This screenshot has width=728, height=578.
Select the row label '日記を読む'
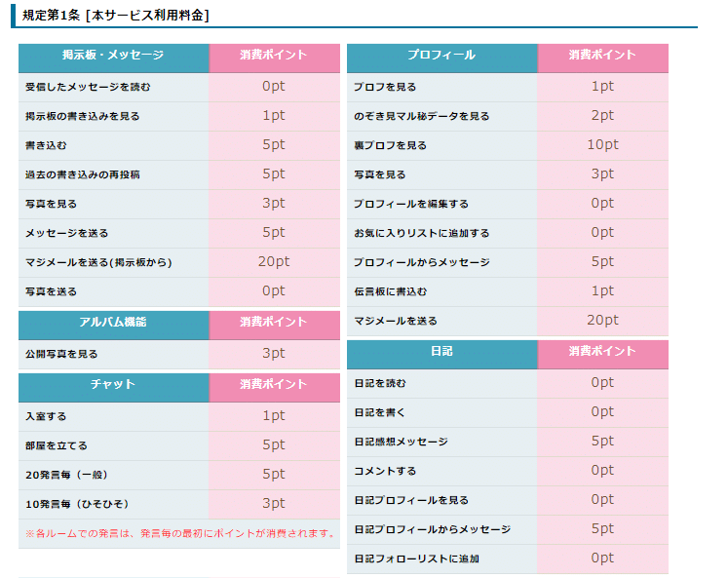click(x=380, y=383)
